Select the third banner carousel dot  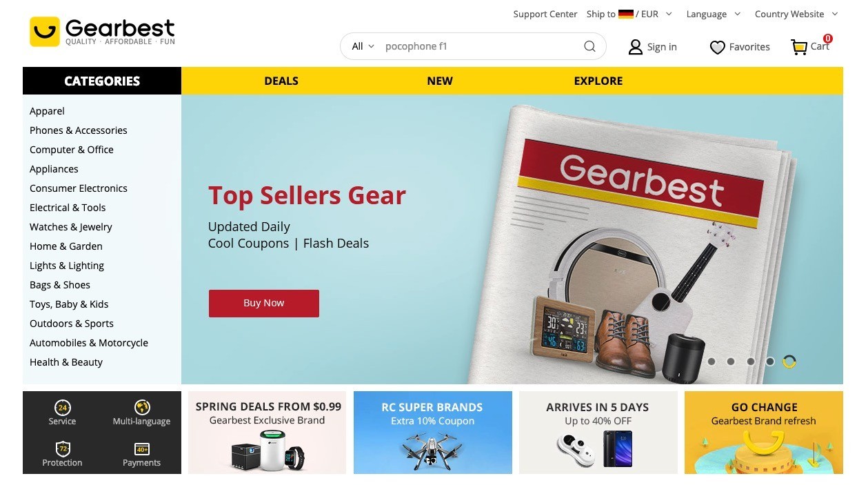[751, 362]
